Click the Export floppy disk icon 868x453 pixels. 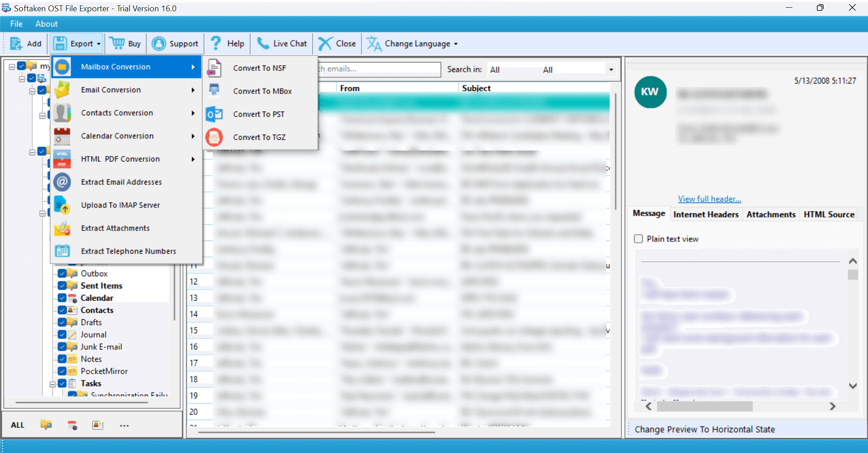click(60, 44)
